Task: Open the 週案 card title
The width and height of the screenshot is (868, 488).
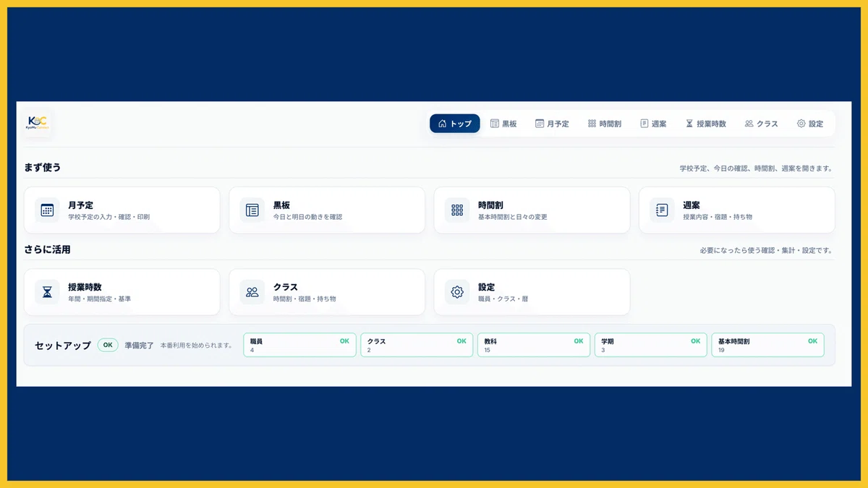Action: (x=692, y=205)
